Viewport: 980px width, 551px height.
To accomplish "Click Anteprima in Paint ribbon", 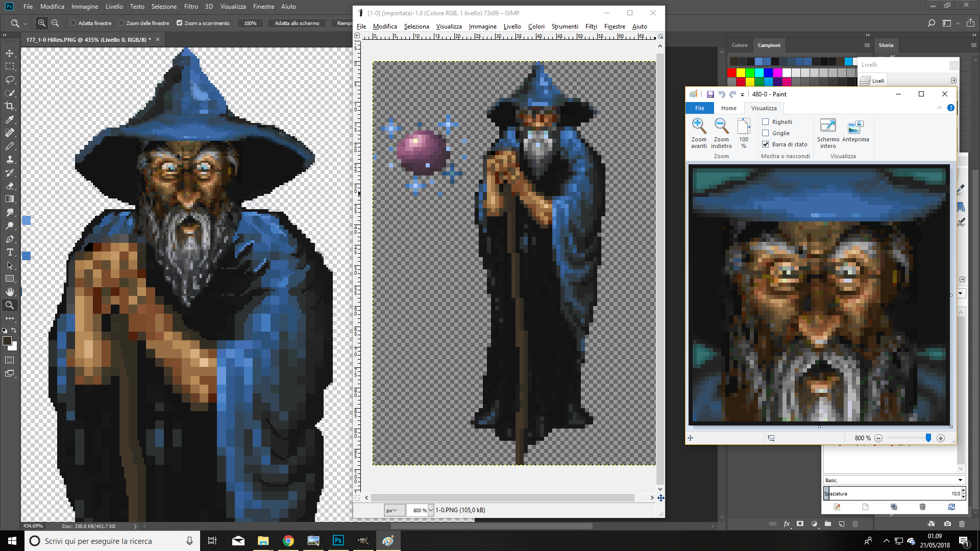I will point(855,132).
